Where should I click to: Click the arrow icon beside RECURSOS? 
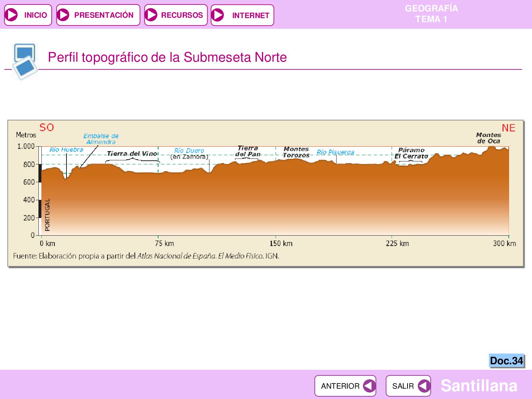tap(151, 15)
